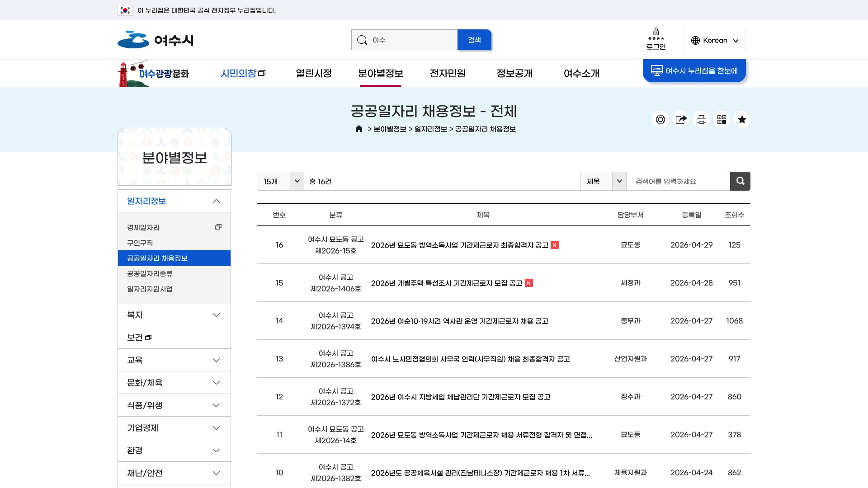Screen dimensions: 868x488
Task: Click the 산업지원과 department cell
Action: (x=631, y=358)
